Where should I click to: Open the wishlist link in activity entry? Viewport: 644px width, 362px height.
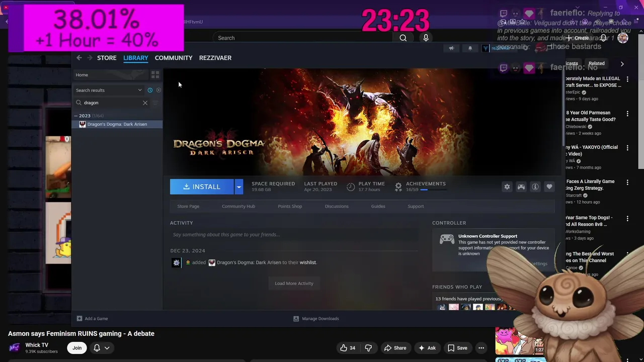(x=308, y=262)
